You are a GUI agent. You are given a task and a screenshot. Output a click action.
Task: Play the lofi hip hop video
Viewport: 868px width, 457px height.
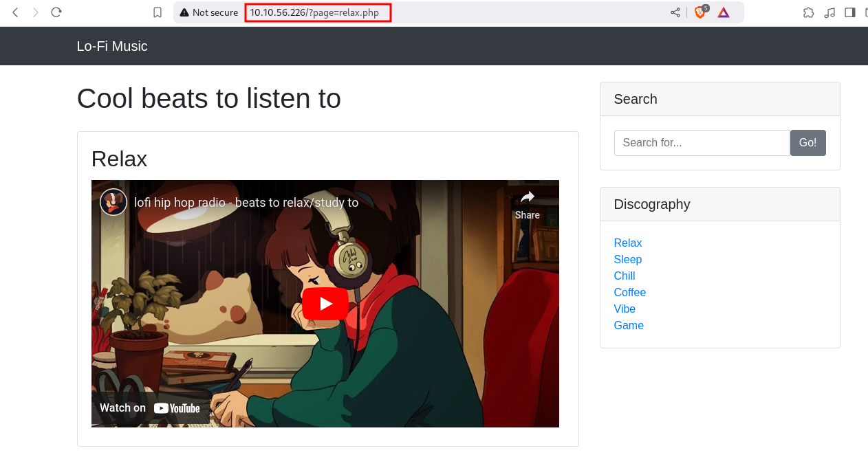click(x=325, y=304)
